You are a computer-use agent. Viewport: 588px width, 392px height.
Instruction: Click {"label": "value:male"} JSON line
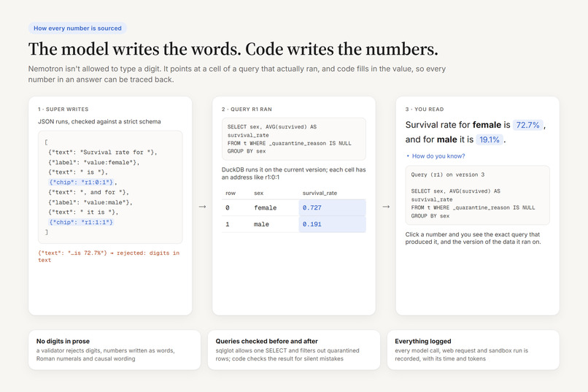coord(90,202)
